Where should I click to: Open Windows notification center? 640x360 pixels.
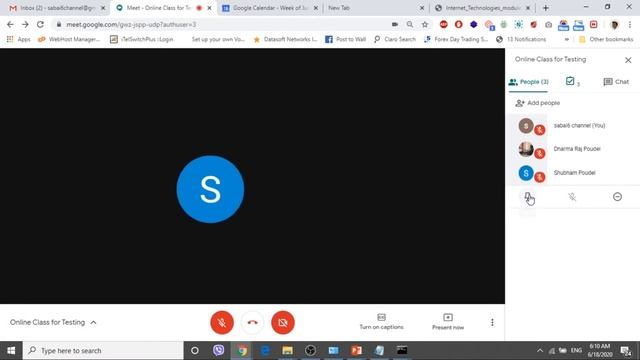[625, 351]
